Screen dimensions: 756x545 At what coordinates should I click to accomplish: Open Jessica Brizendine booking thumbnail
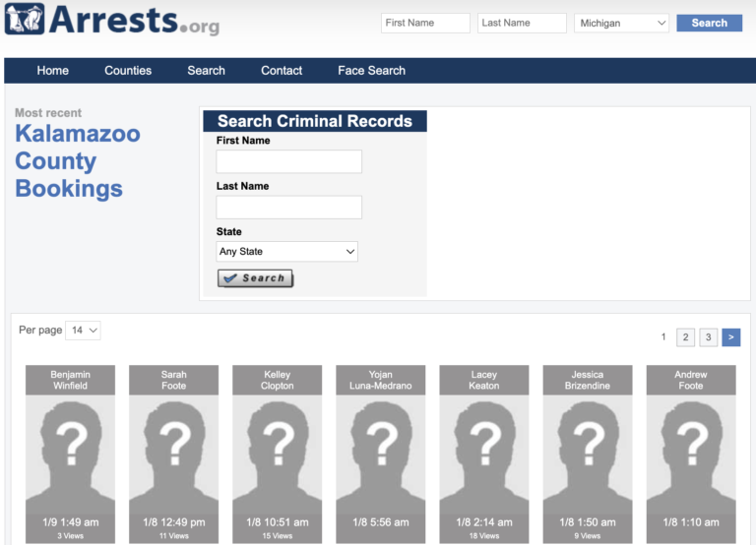pyautogui.click(x=588, y=454)
